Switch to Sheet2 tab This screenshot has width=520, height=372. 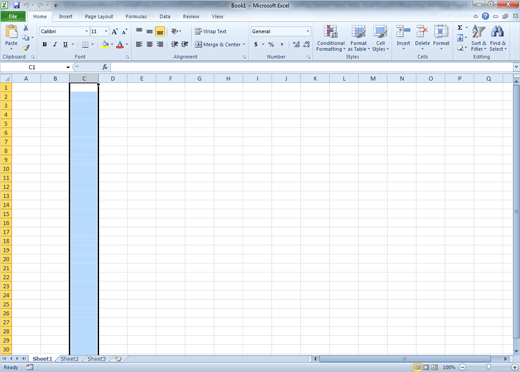pos(69,359)
